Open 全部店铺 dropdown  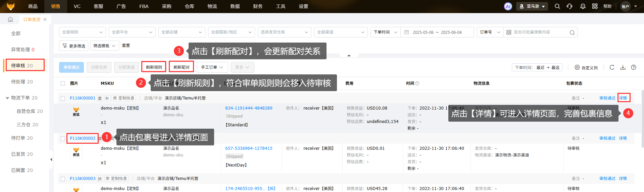[x=182, y=32]
